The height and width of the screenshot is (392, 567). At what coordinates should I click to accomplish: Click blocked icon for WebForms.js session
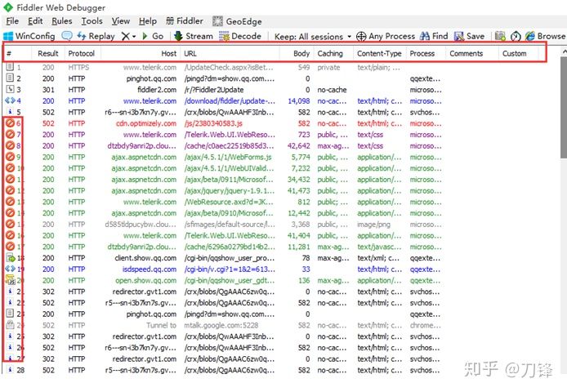tap(10, 157)
